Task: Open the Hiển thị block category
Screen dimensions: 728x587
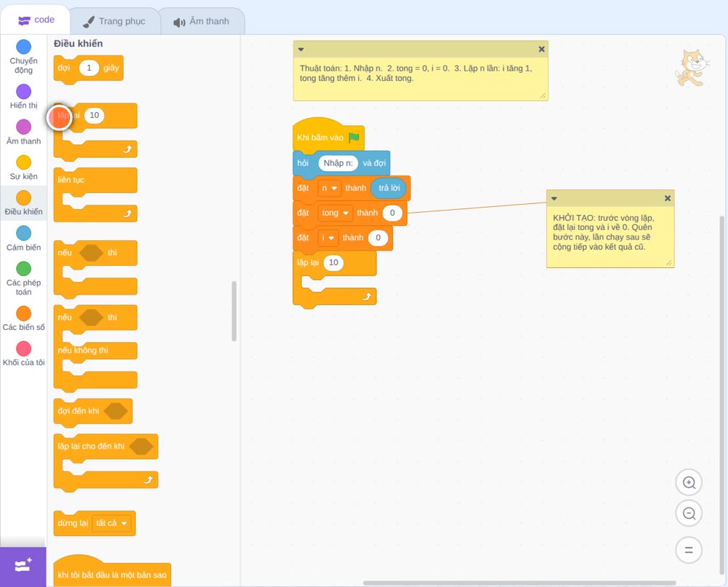Action: (x=23, y=97)
